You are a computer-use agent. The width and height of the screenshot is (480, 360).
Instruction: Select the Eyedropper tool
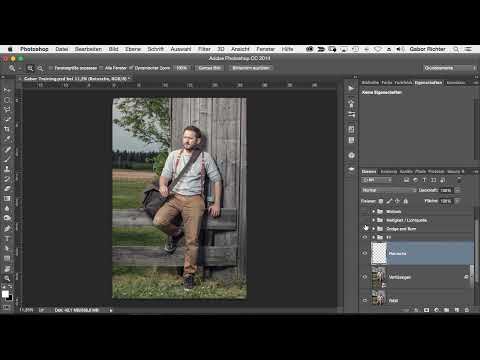7,139
